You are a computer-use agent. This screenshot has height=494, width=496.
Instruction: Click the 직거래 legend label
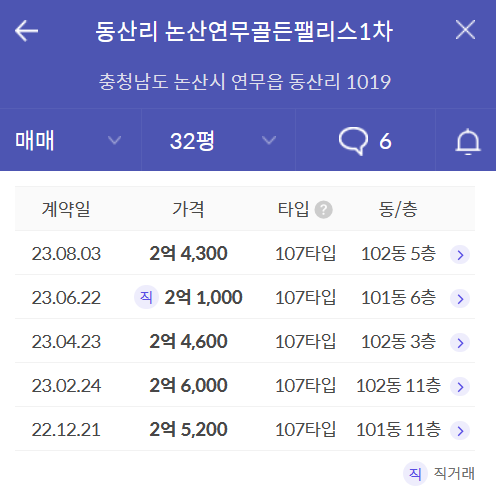click(454, 473)
